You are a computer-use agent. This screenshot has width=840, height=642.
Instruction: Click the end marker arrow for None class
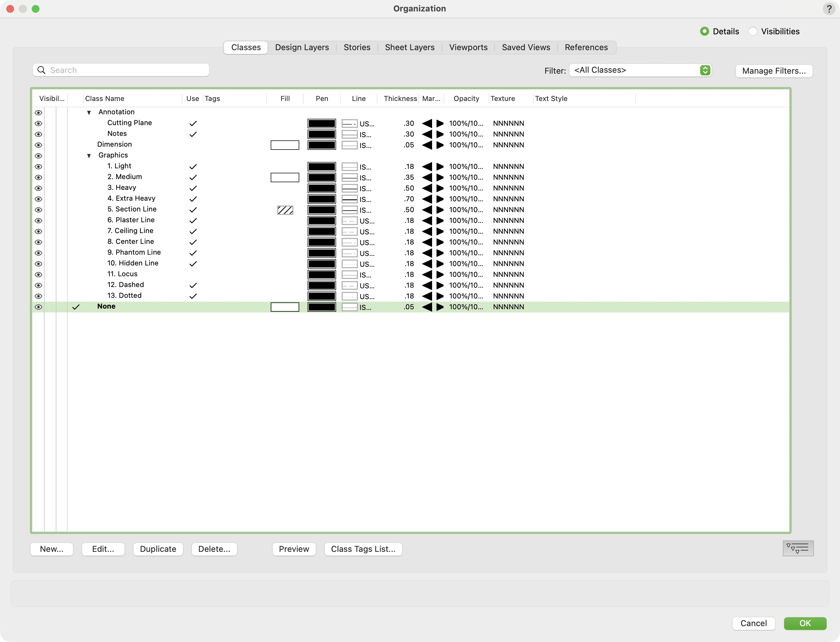[440, 307]
